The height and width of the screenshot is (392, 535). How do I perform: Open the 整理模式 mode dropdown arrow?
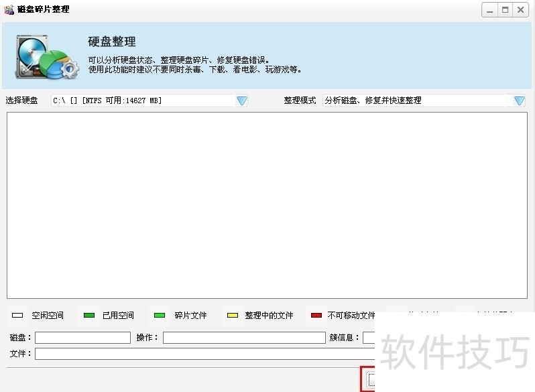click(520, 101)
